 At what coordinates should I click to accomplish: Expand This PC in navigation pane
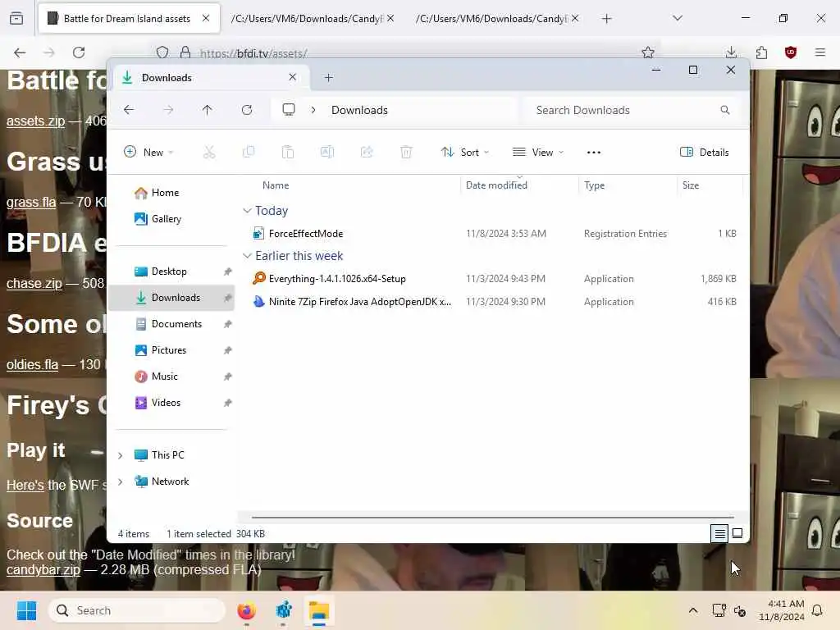(x=121, y=455)
